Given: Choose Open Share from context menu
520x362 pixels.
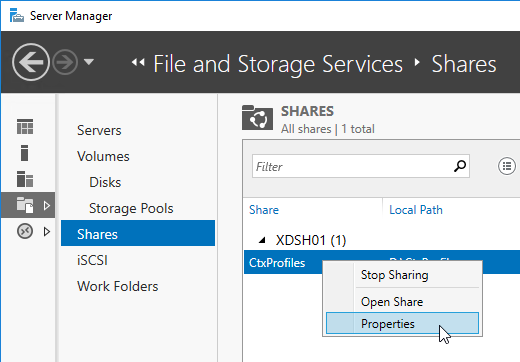Looking at the screenshot, I should coord(392,302).
